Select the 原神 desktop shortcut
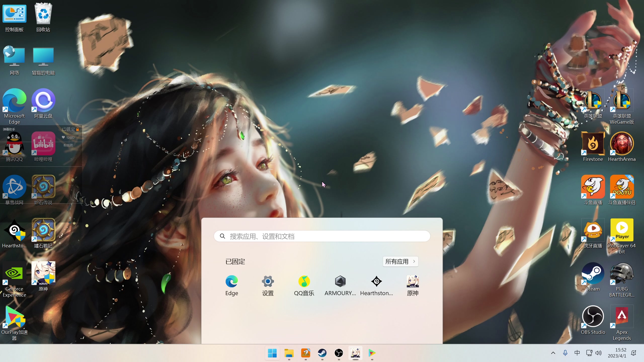Image resolution: width=644 pixels, height=362 pixels. (x=43, y=277)
